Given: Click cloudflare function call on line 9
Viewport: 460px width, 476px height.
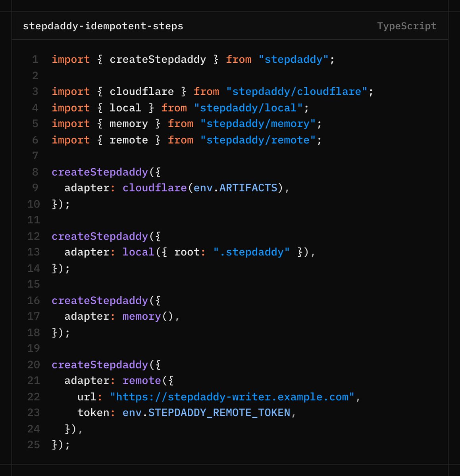Looking at the screenshot, I should coord(154,188).
